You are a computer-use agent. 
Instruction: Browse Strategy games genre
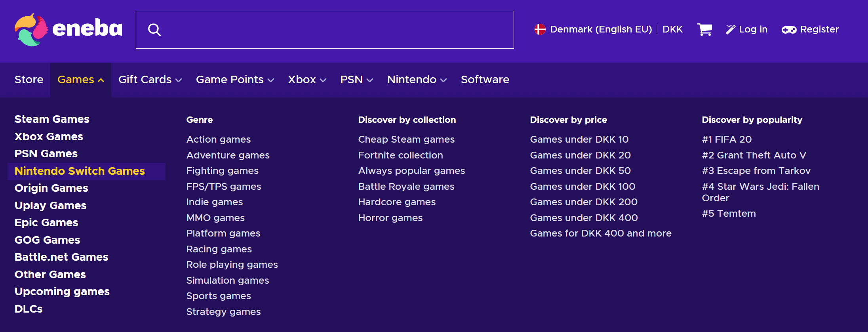[223, 312]
